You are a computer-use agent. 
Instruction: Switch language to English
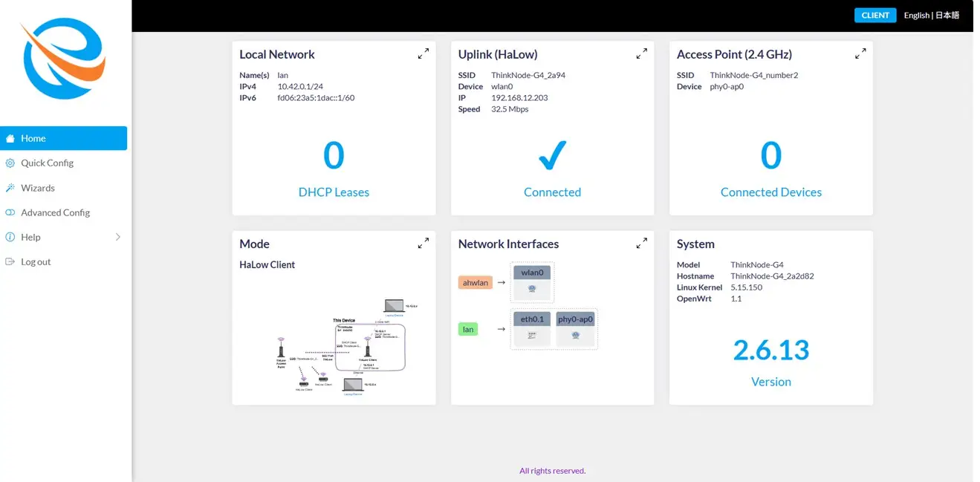pos(916,15)
